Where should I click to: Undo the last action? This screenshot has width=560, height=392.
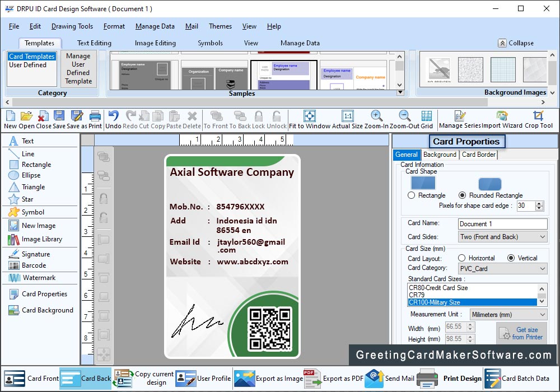point(113,120)
